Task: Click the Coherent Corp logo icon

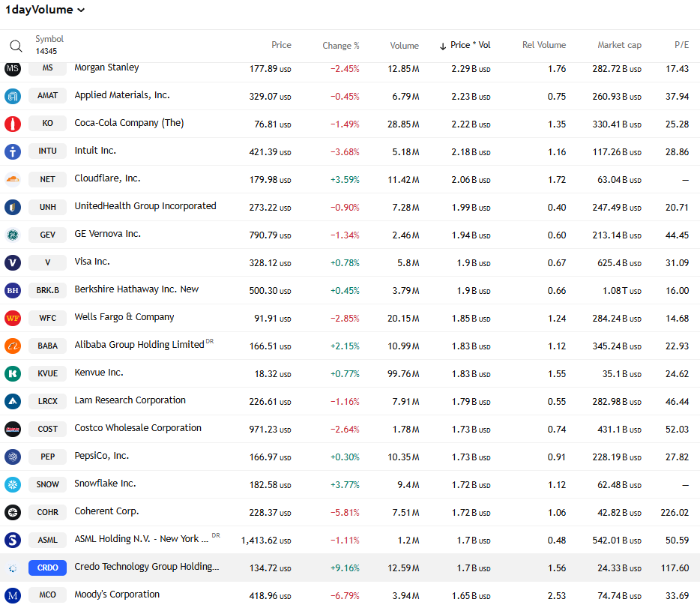Action: point(13,512)
